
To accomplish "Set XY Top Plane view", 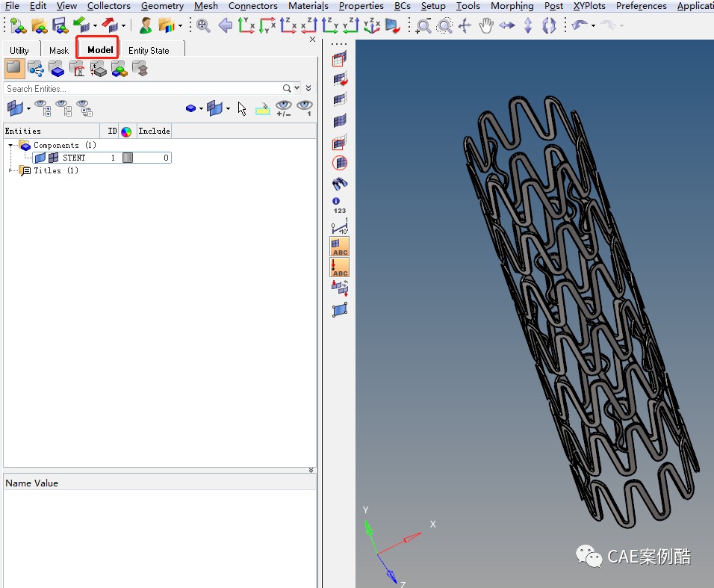I will tap(246, 25).
